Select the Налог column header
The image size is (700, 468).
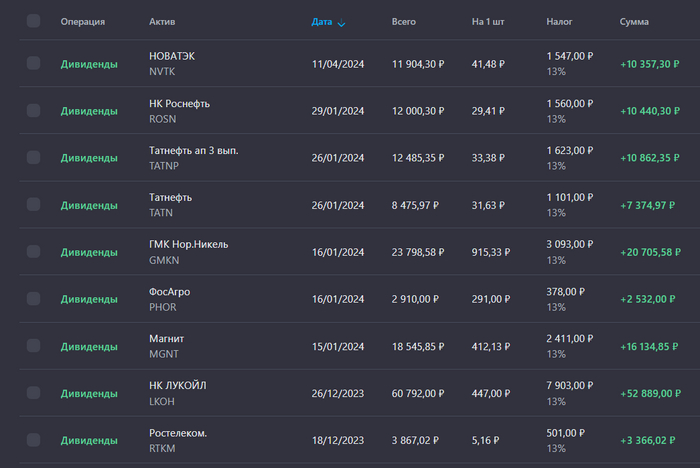(559, 21)
